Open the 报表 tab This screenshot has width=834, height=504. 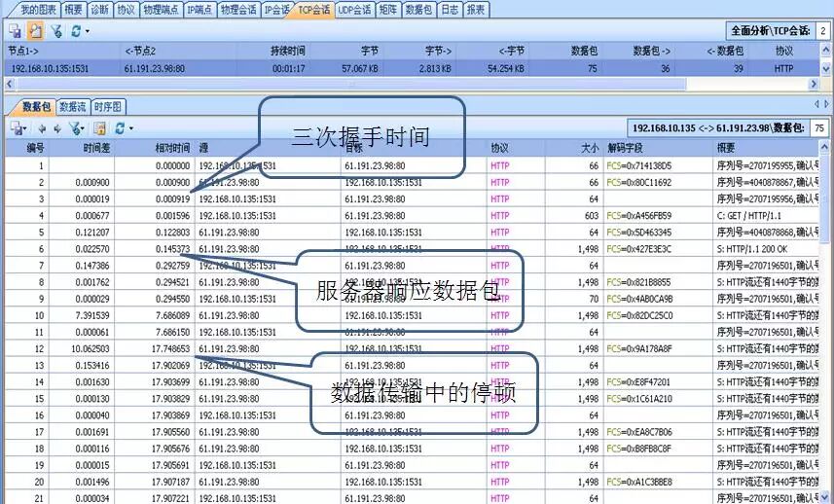pyautogui.click(x=476, y=10)
